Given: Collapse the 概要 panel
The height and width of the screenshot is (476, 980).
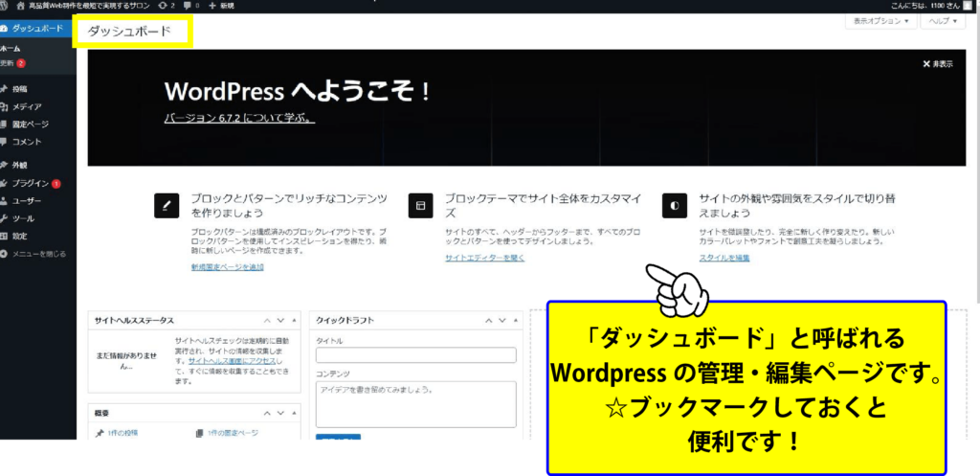Looking at the screenshot, I should pyautogui.click(x=294, y=414).
